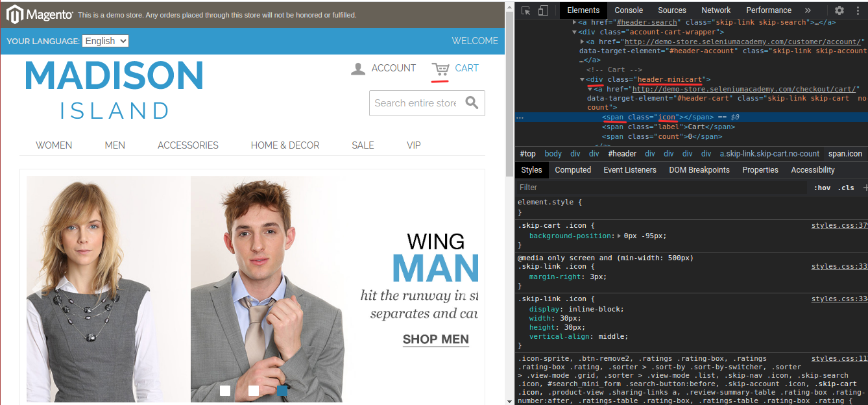
Task: Collapse the checkout/cart anchor node
Action: (590, 89)
